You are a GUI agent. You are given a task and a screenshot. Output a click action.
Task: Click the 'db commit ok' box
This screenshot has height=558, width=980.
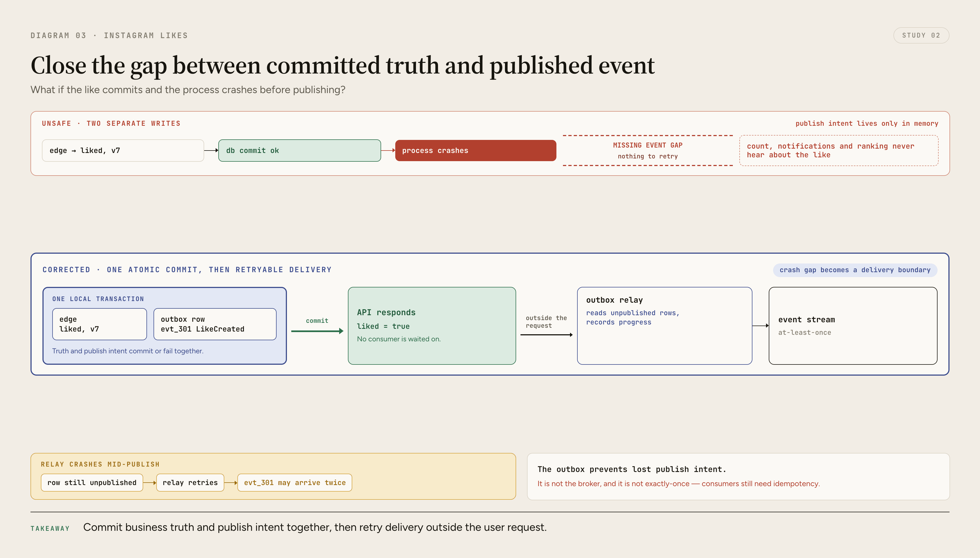coord(299,151)
